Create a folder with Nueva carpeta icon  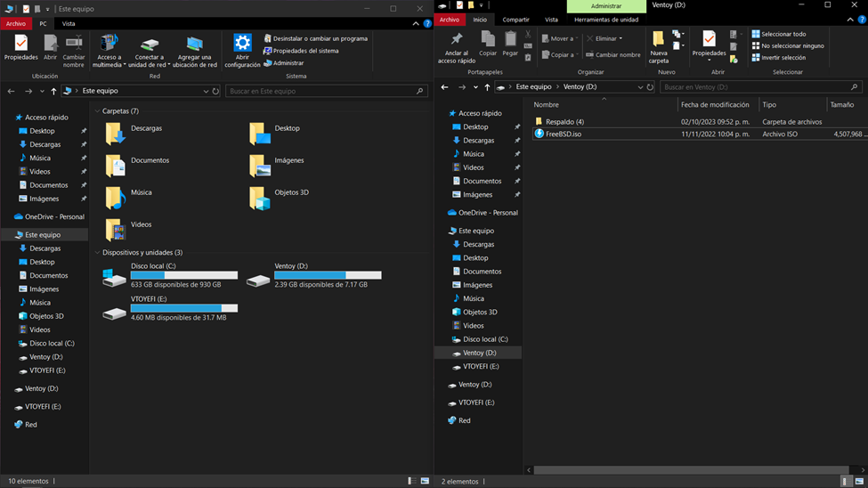(659, 40)
